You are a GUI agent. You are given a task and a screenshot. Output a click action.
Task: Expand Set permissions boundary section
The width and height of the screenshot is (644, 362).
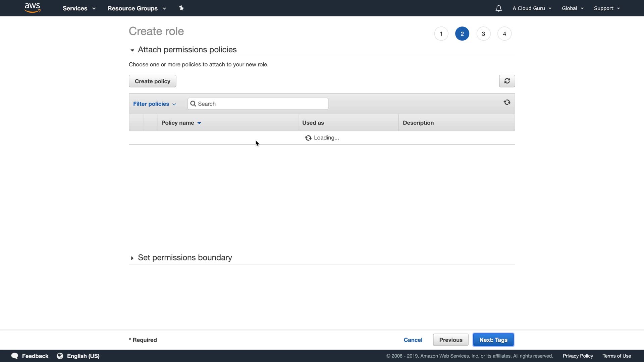pos(132,258)
